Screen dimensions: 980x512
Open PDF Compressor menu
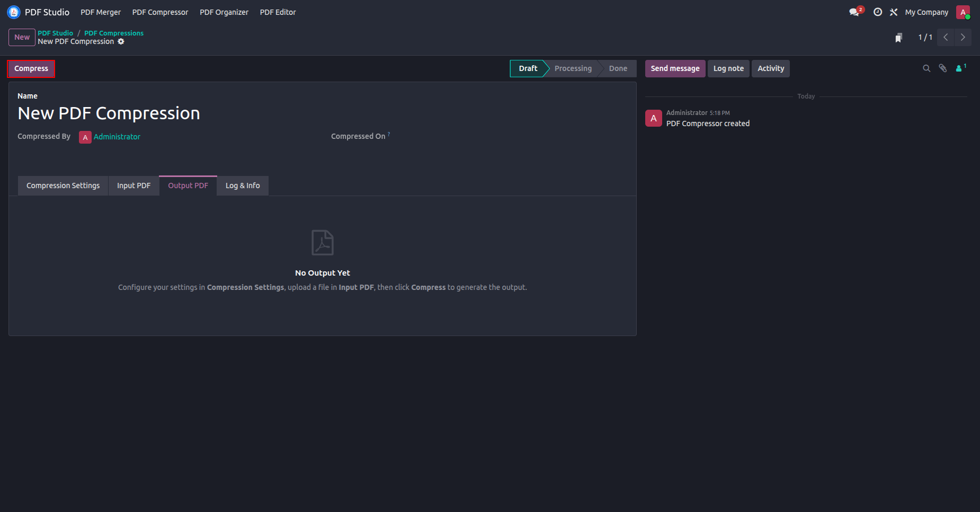pos(161,12)
